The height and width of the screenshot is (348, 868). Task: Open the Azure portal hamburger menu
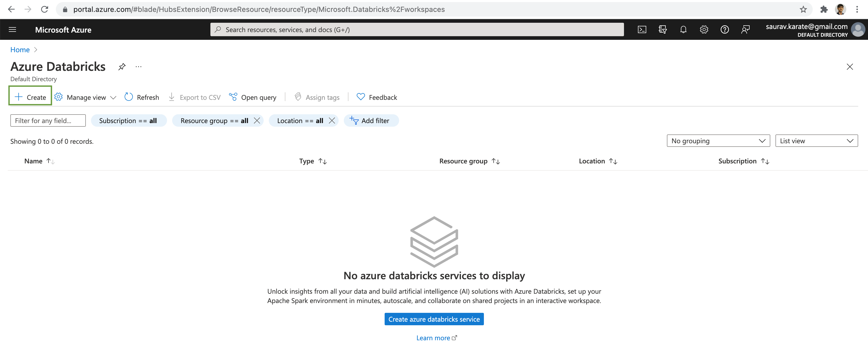point(12,30)
